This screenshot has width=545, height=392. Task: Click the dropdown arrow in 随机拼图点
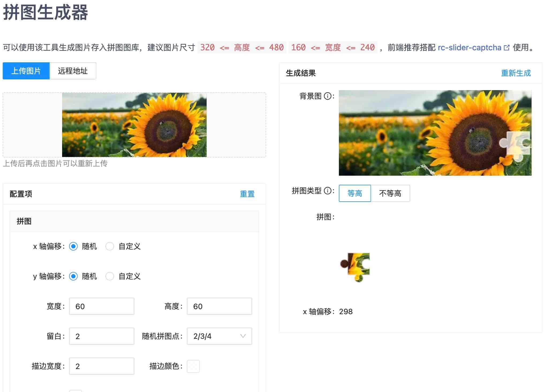click(x=243, y=336)
